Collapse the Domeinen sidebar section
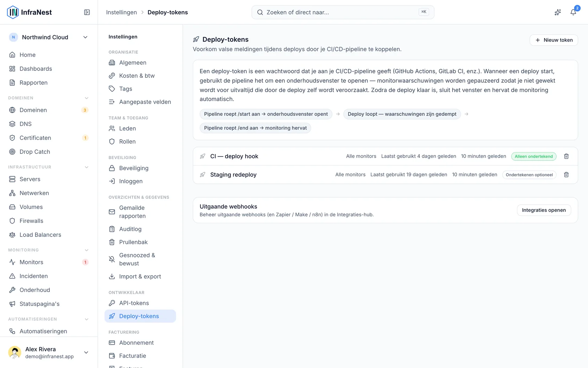 [86, 98]
